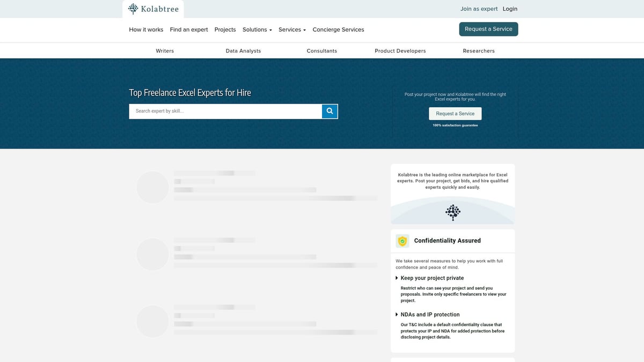This screenshot has width=644, height=362.
Task: Open the Projects menu item
Action: [x=225, y=29]
